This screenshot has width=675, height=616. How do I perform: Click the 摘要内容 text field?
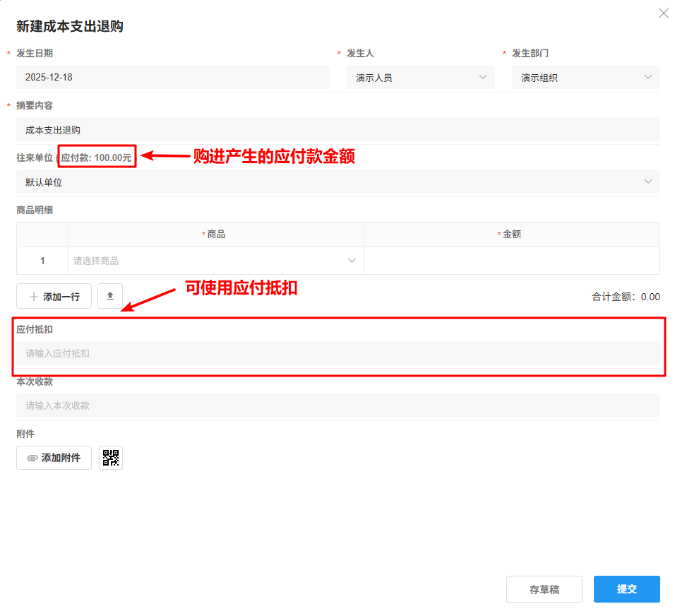point(337,130)
